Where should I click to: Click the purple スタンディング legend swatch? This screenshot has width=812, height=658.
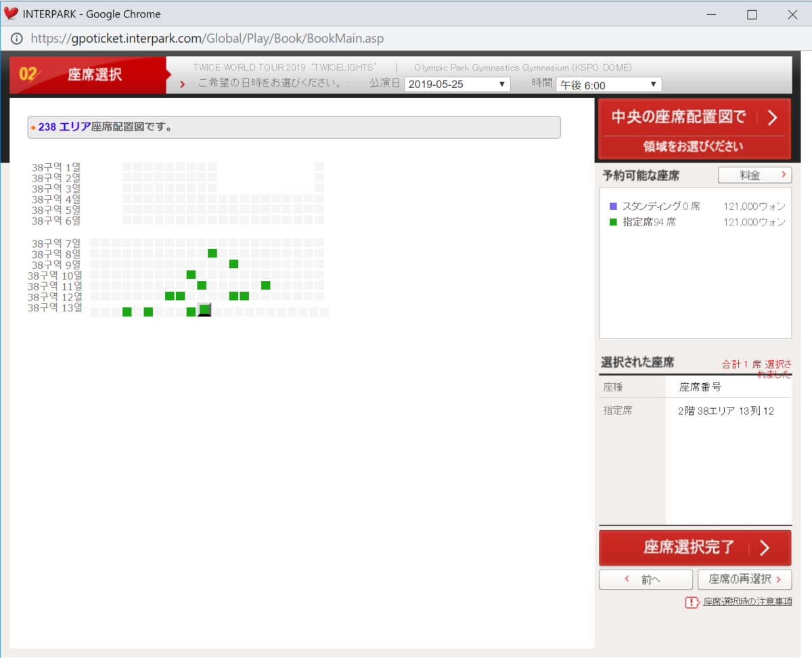(x=613, y=206)
